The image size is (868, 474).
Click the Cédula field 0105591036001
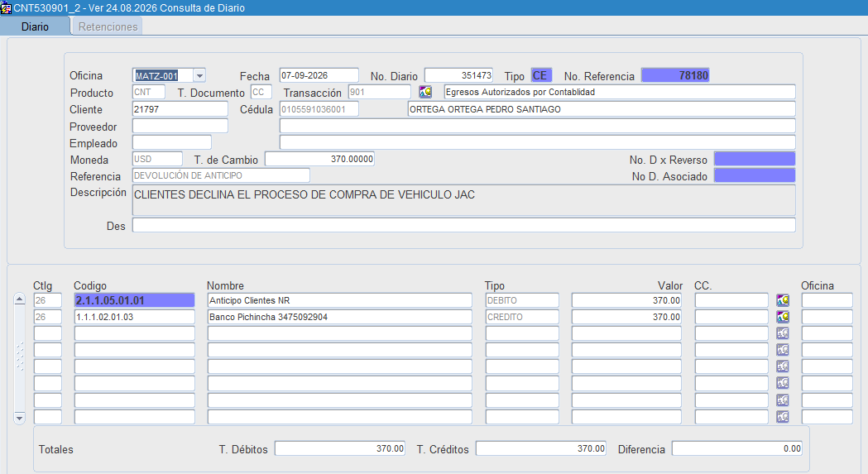[x=319, y=109]
